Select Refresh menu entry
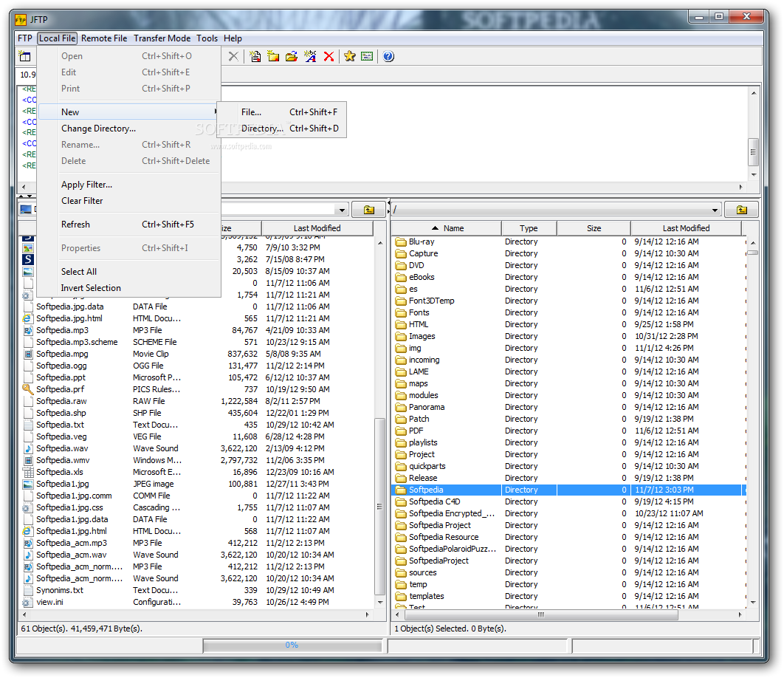This screenshot has width=784, height=678. click(129, 225)
